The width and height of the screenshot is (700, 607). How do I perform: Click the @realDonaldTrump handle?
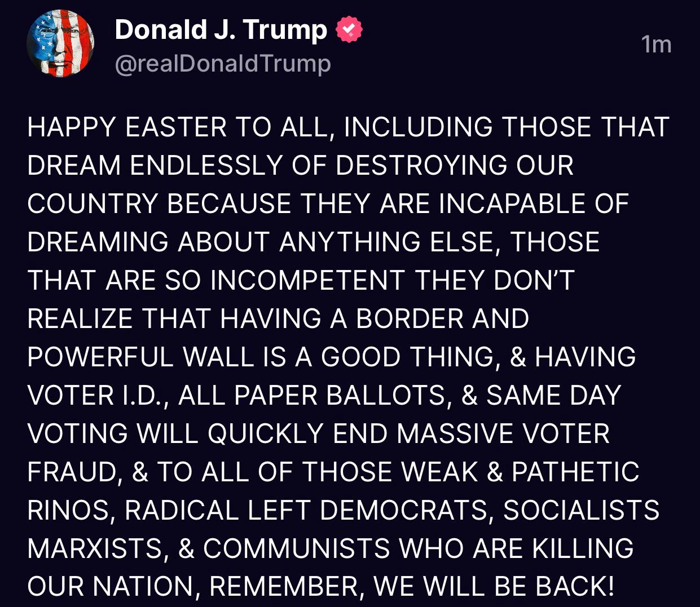[223, 64]
